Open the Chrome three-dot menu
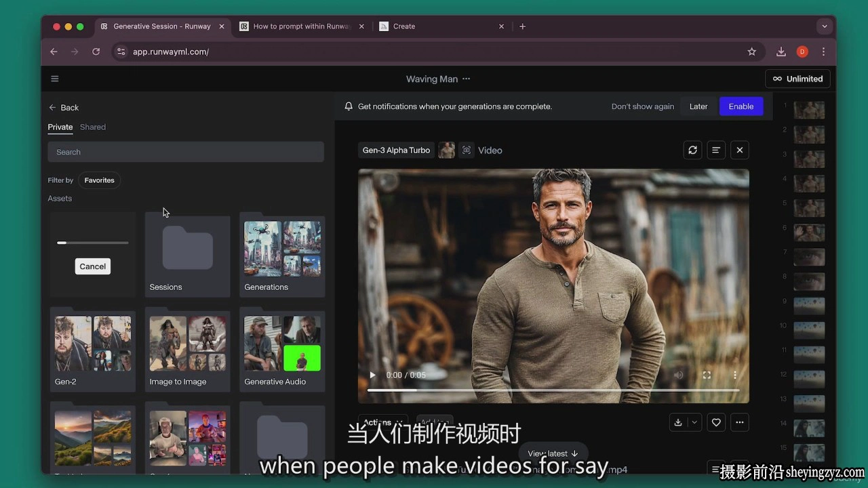The image size is (868, 488). (x=823, y=52)
